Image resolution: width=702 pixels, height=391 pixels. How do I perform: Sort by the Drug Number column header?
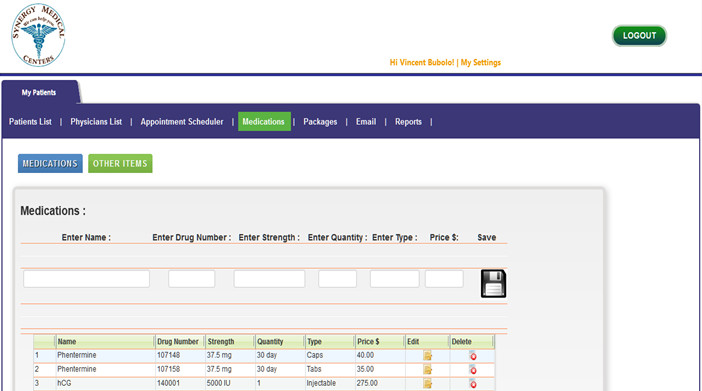180,342
